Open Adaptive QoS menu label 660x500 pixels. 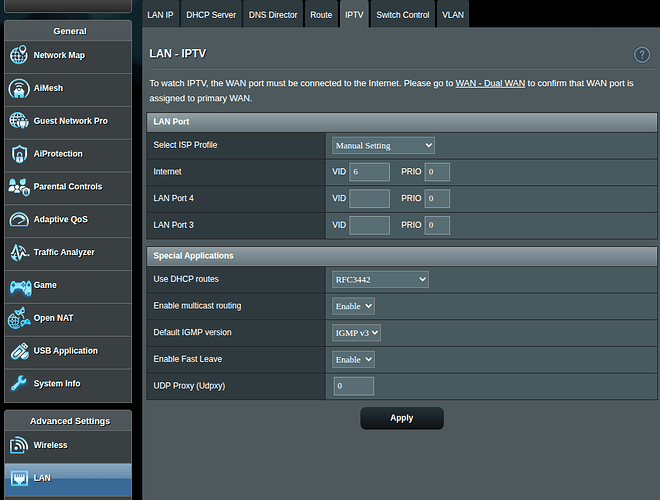(61, 219)
